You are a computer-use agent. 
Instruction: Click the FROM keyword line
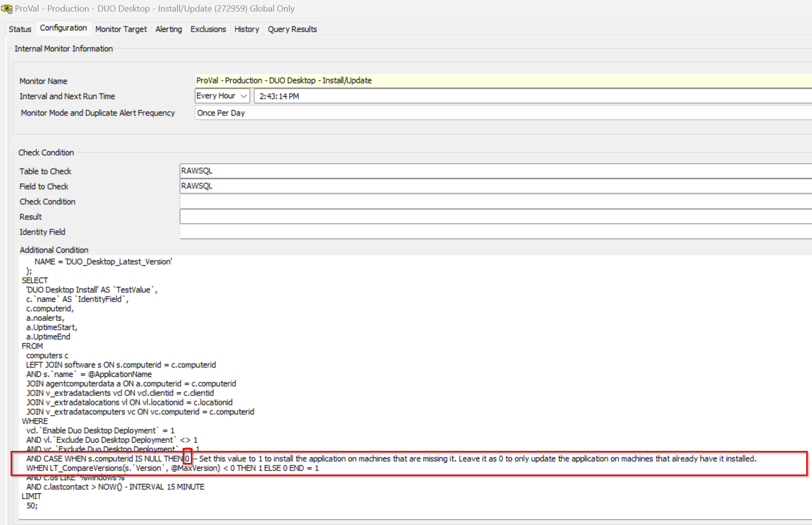coord(32,346)
